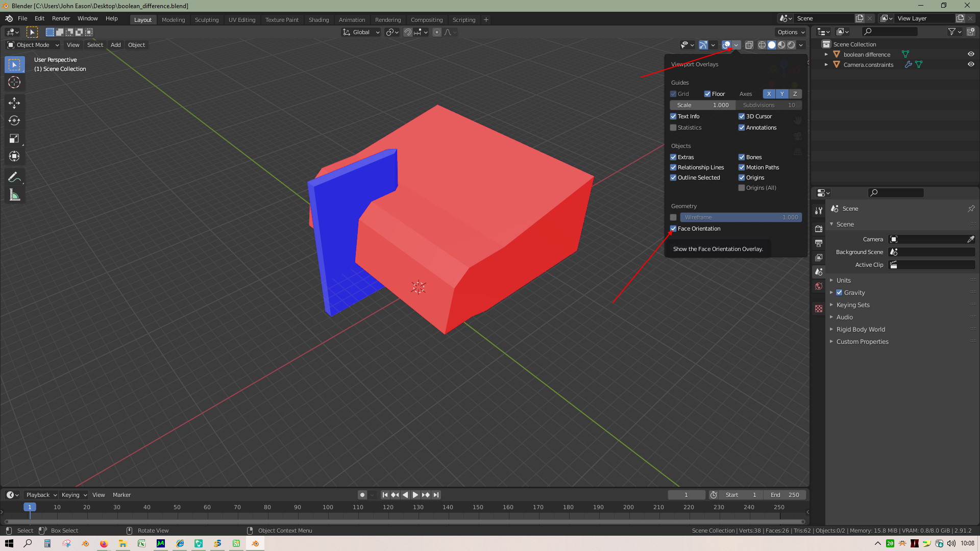Screen dimensions: 980x551
Task: Open Global transform orientation dropdown
Action: [x=361, y=32]
